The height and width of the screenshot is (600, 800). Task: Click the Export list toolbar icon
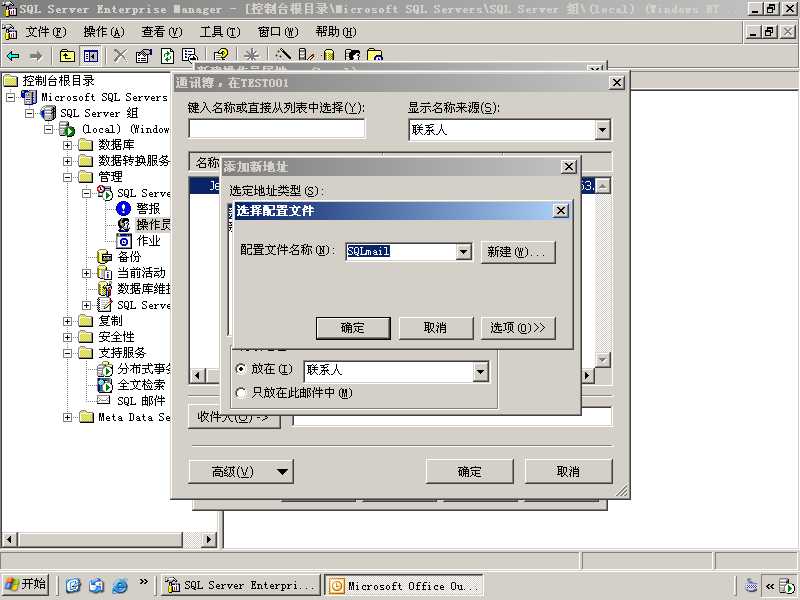190,55
